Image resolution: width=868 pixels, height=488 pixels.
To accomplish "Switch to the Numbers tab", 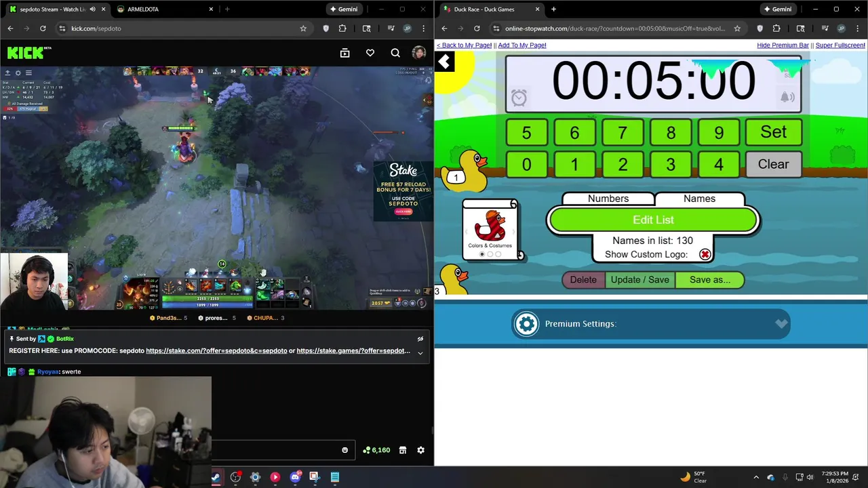I will (608, 199).
